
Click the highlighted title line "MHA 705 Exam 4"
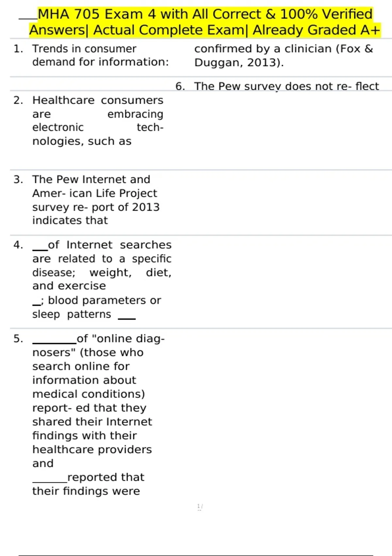pos(205,14)
